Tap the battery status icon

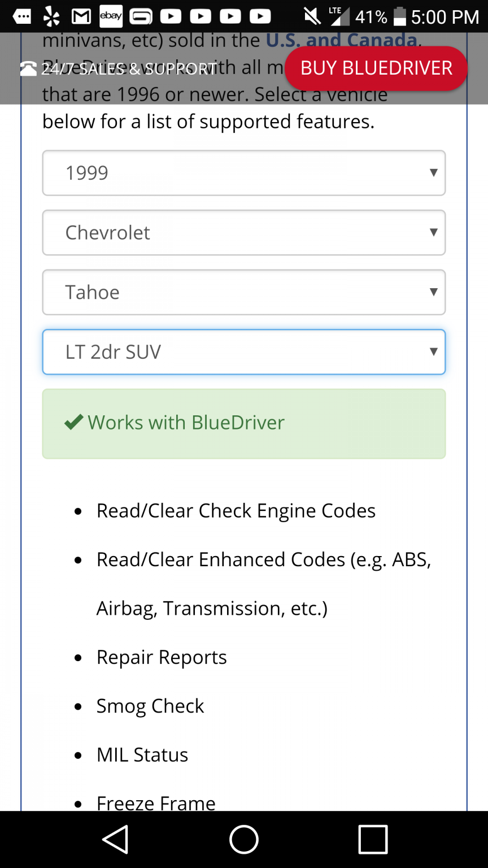(400, 17)
